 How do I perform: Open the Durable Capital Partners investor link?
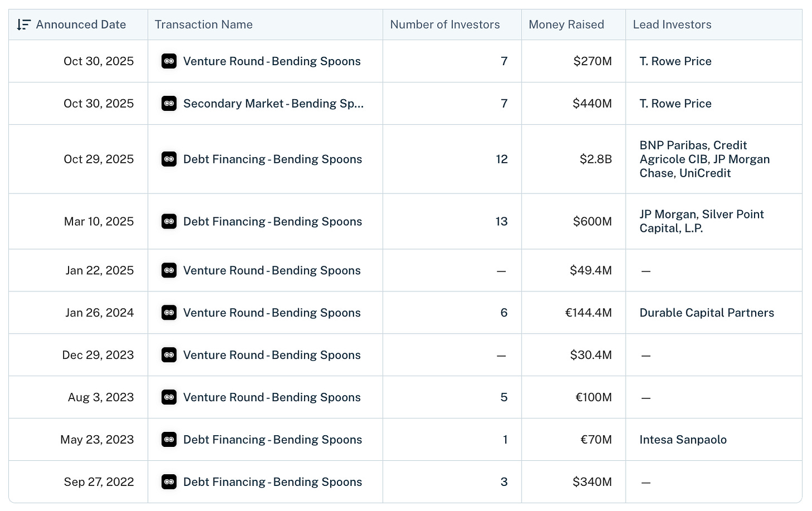(707, 313)
